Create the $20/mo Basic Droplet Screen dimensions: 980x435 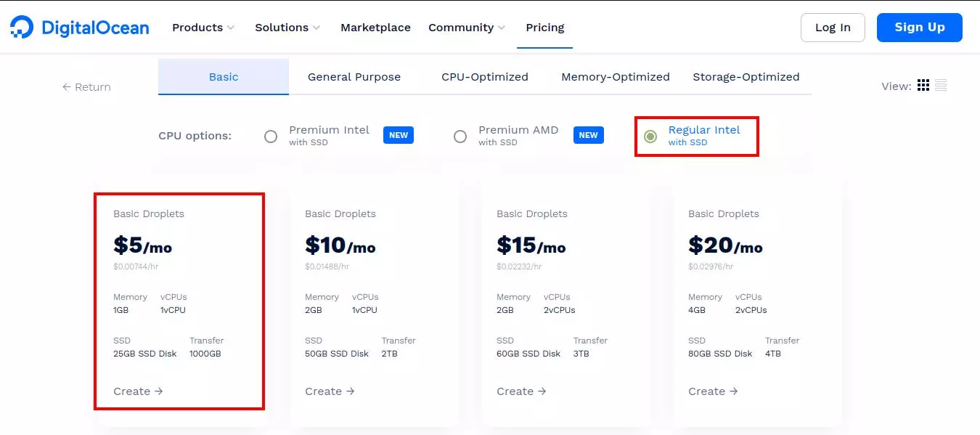click(713, 391)
